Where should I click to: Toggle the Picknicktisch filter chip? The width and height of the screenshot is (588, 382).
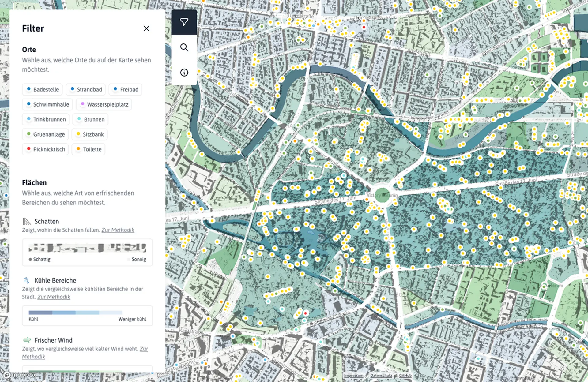pos(45,149)
